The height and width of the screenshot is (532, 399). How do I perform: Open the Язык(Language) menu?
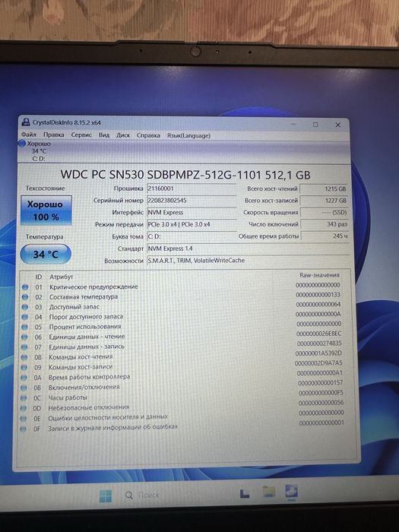coord(188,135)
